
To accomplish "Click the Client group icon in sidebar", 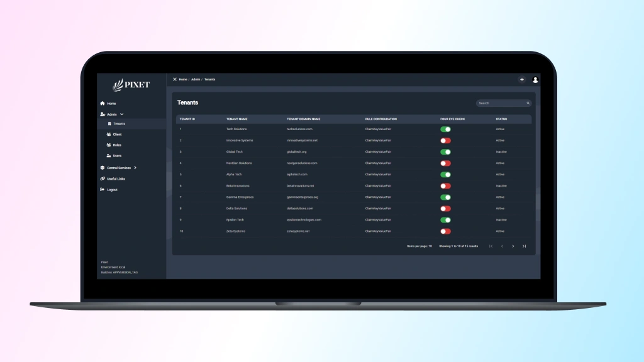I will coord(109,134).
